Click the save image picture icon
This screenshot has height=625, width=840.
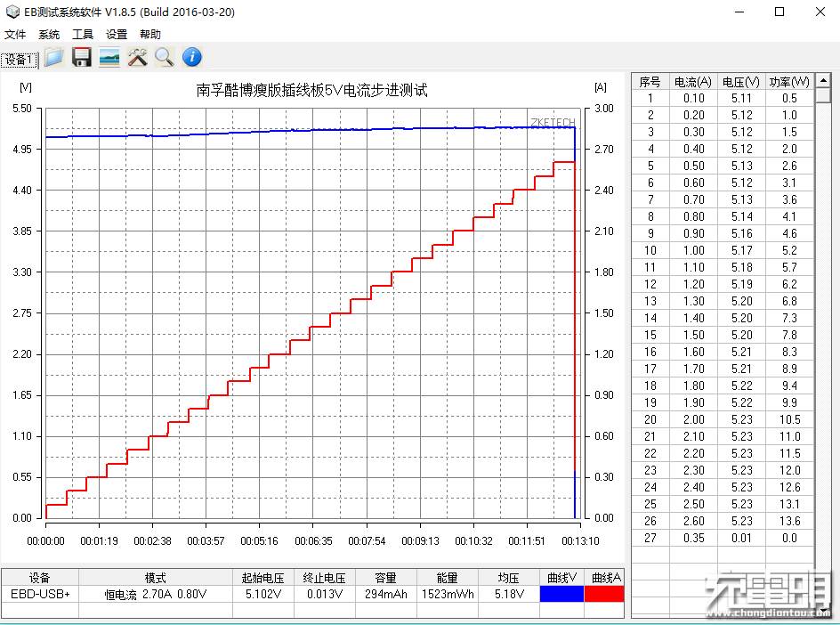(x=109, y=57)
